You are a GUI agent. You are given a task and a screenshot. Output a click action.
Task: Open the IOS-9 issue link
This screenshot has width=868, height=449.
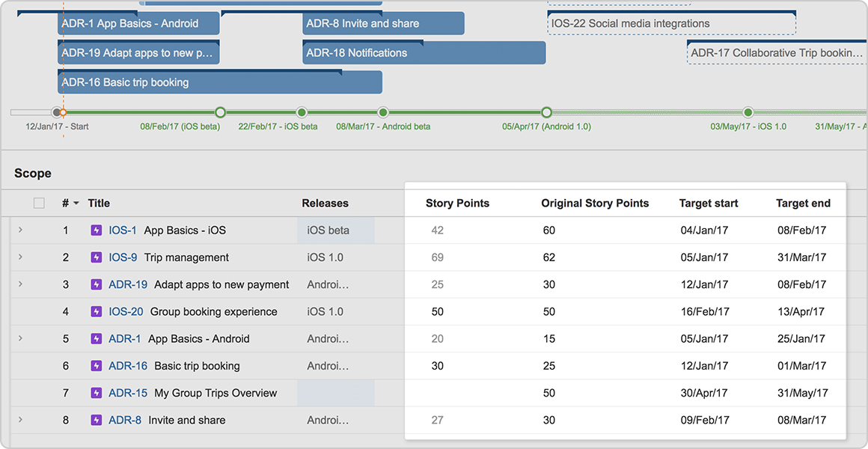tap(122, 257)
